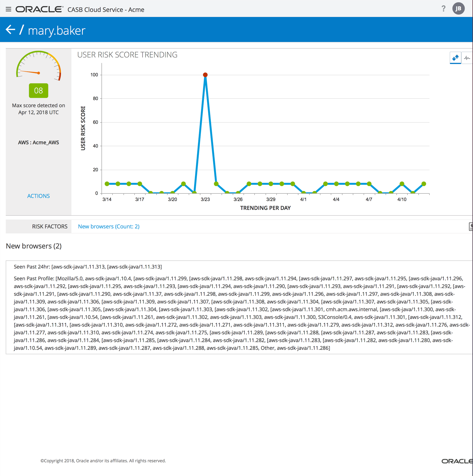Click the 'RISK FACTORS' label

pos(50,226)
